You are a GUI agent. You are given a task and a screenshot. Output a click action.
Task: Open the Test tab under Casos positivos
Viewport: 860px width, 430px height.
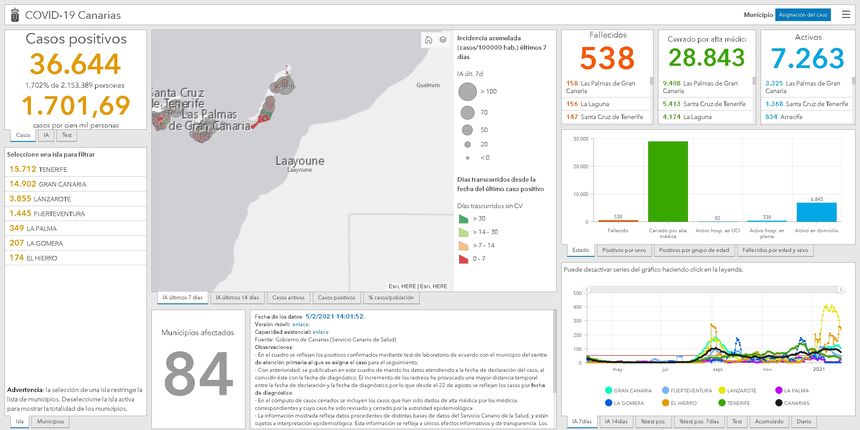(x=66, y=134)
